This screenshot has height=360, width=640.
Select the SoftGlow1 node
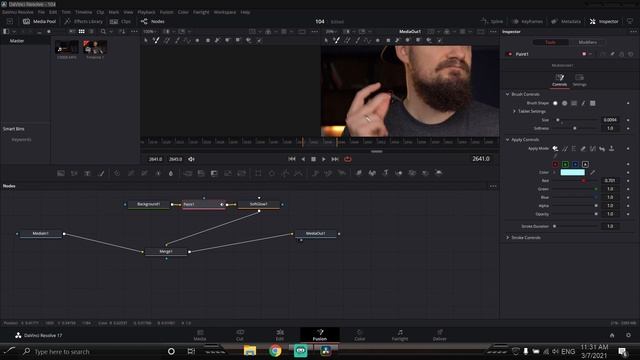[x=258, y=204]
